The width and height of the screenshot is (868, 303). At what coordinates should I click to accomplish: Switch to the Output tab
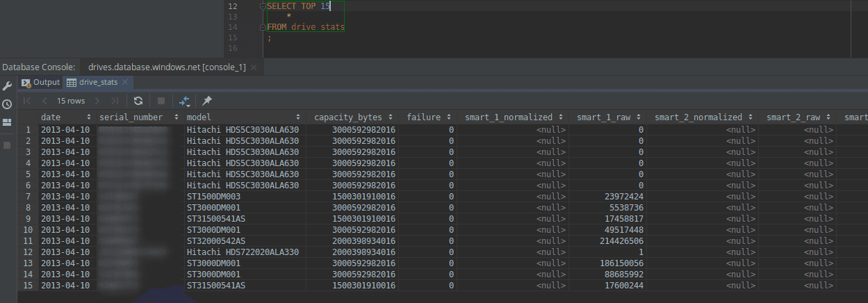(x=41, y=82)
